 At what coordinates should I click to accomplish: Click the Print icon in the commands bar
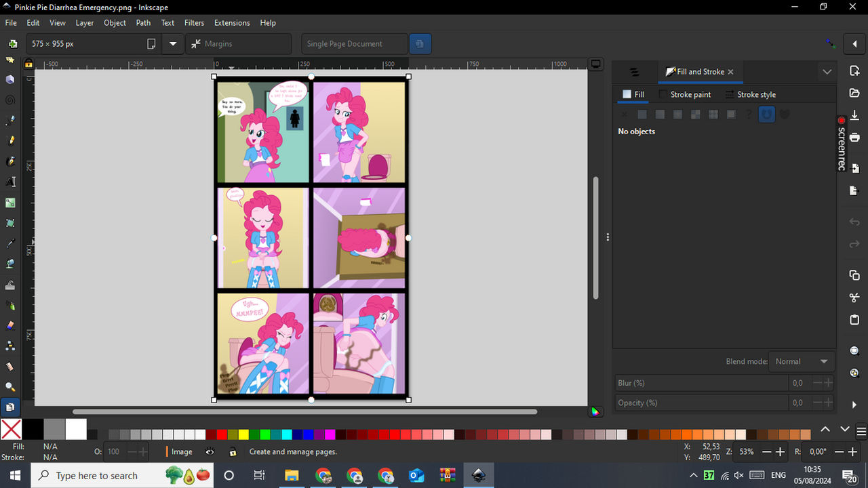(854, 138)
